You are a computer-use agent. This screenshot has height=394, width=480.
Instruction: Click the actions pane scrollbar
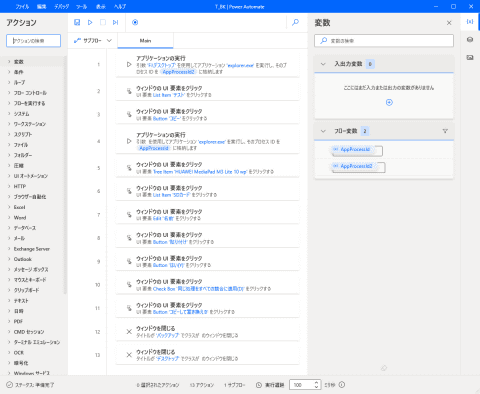(65, 175)
